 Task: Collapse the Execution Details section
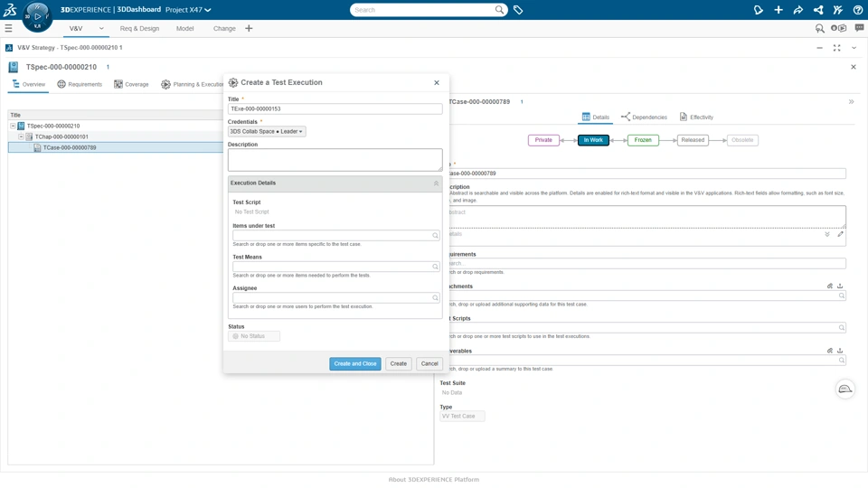[x=436, y=183]
